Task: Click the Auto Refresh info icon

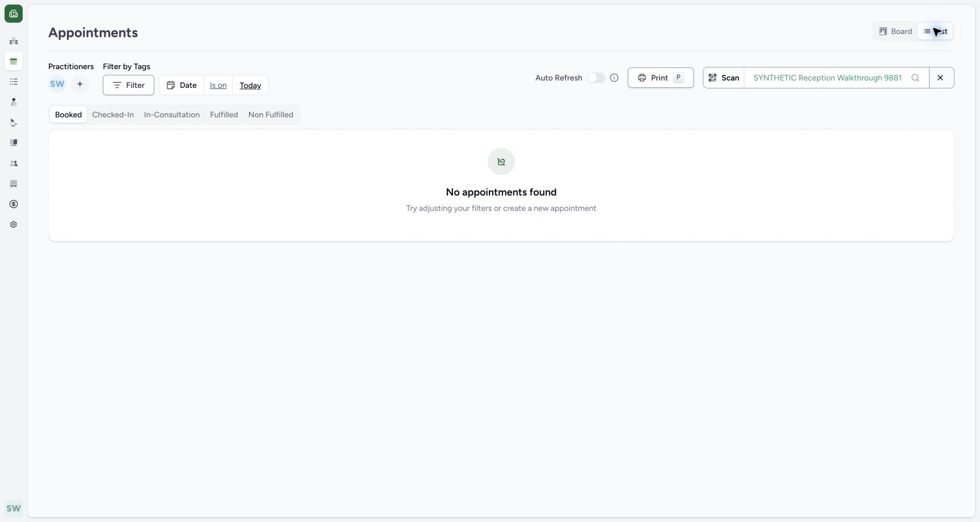Action: point(614,78)
